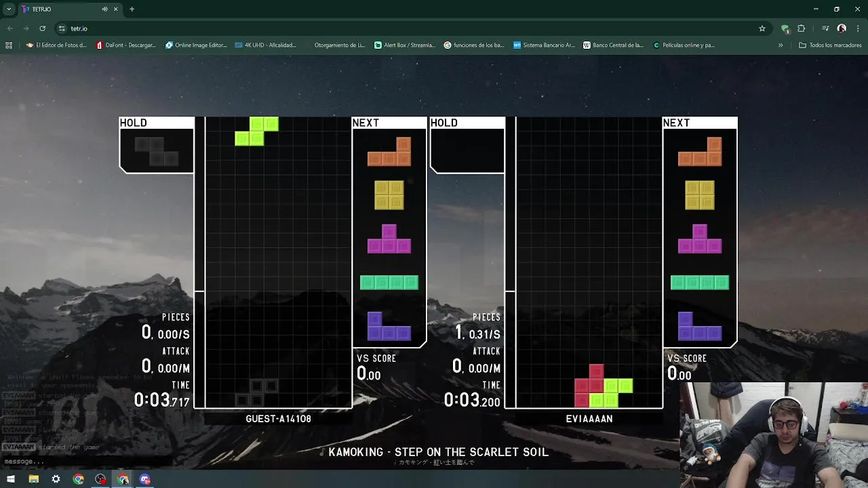This screenshot has height=488, width=868.
Task: Open the '4K UHD - Alcalidad' bookmark
Action: point(266,45)
